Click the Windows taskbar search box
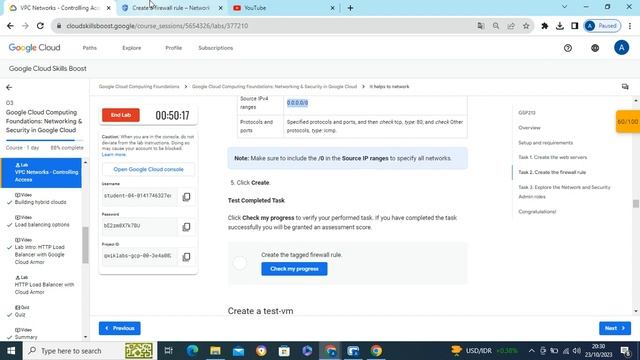 click(90, 351)
